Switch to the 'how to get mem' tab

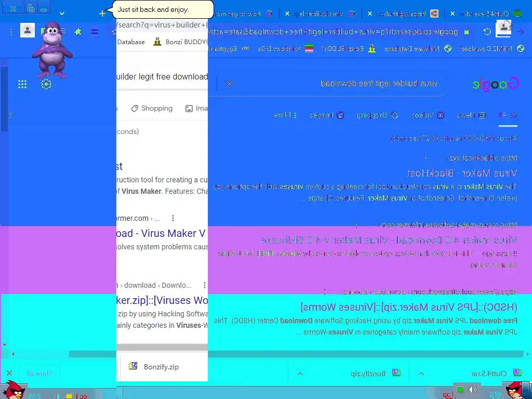click(x=243, y=14)
